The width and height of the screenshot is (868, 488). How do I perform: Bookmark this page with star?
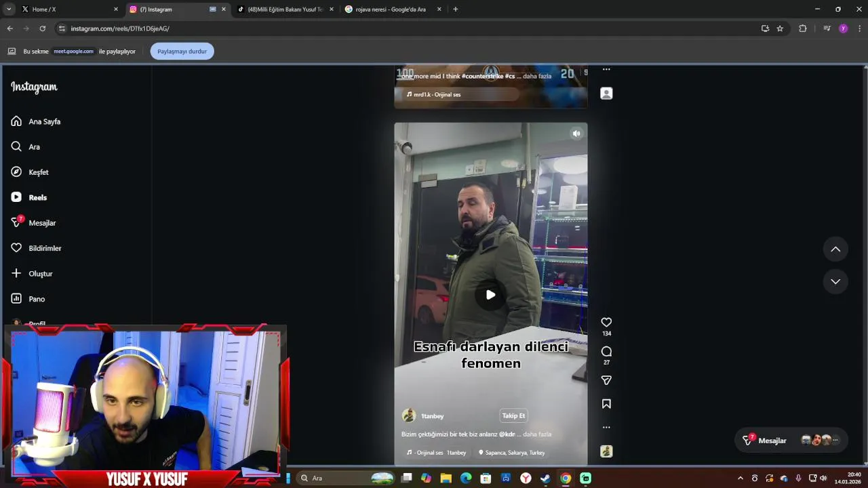pyautogui.click(x=780, y=28)
